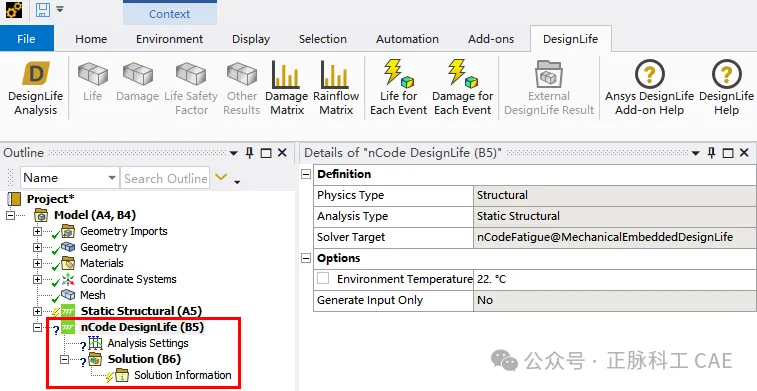The image size is (757, 391).
Task: Click the Environment Temperature value 22. °C
Action: pyautogui.click(x=615, y=279)
